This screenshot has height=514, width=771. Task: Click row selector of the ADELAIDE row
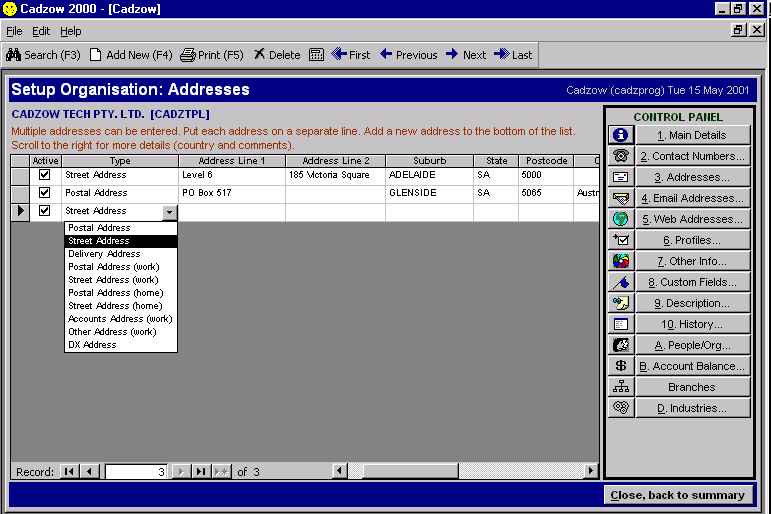[20, 175]
